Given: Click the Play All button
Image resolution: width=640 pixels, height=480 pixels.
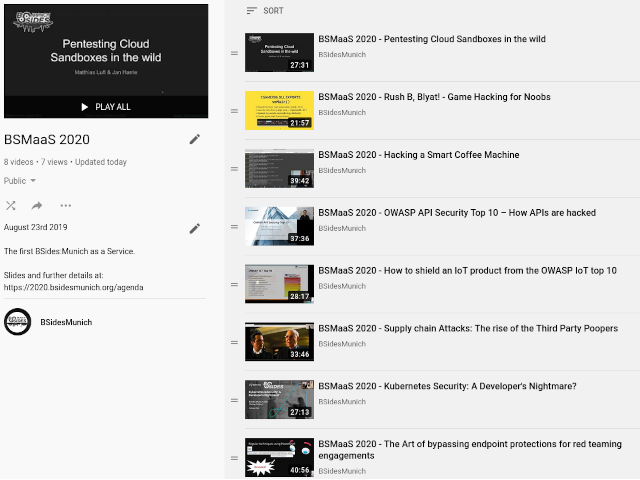Looking at the screenshot, I should (106, 107).
